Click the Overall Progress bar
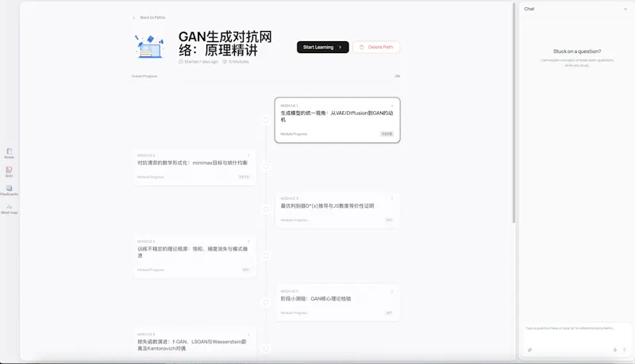The width and height of the screenshot is (635, 364). pos(266,82)
